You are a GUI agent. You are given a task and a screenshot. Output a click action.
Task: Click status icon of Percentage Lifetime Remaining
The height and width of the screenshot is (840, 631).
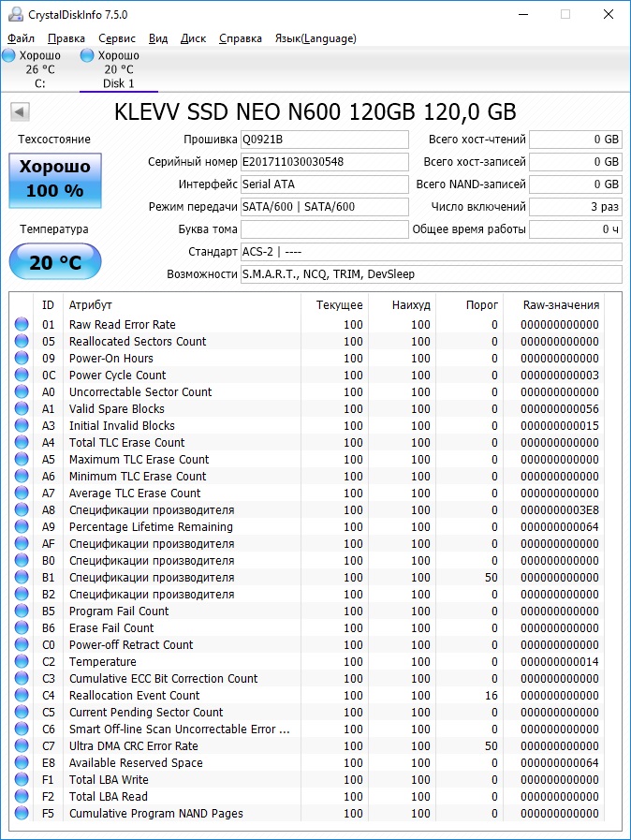pyautogui.click(x=22, y=526)
